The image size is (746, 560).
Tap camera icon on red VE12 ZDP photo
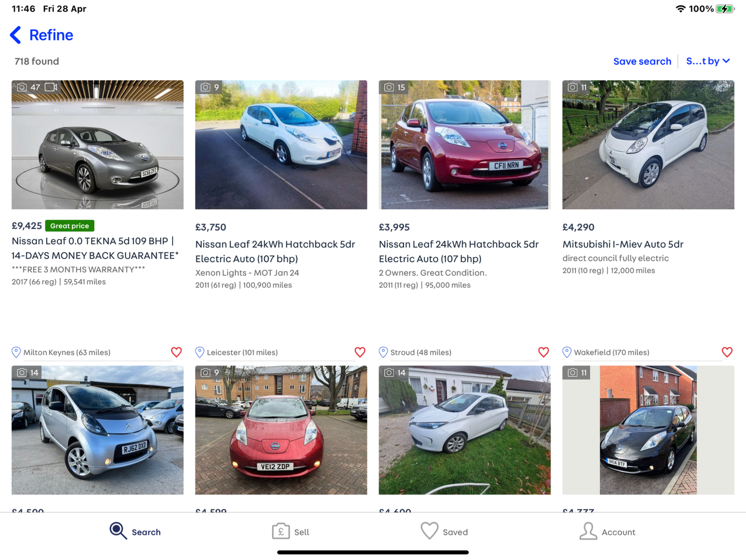tap(205, 373)
